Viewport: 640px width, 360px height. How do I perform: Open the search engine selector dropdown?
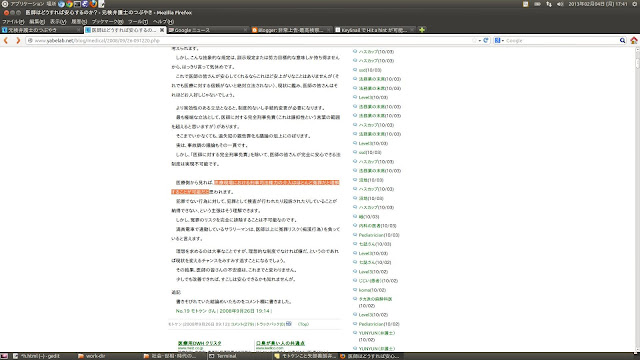coord(499,40)
